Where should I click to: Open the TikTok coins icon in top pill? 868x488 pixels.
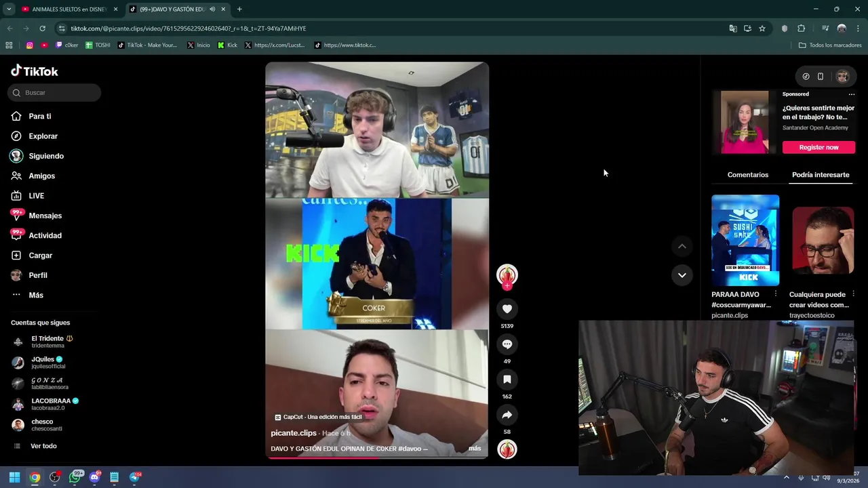tap(806, 77)
